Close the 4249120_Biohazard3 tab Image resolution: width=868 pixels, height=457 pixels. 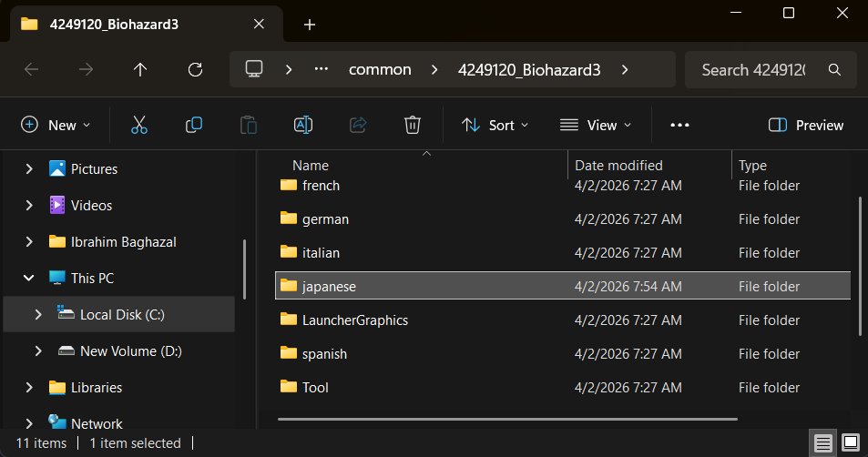pos(259,24)
